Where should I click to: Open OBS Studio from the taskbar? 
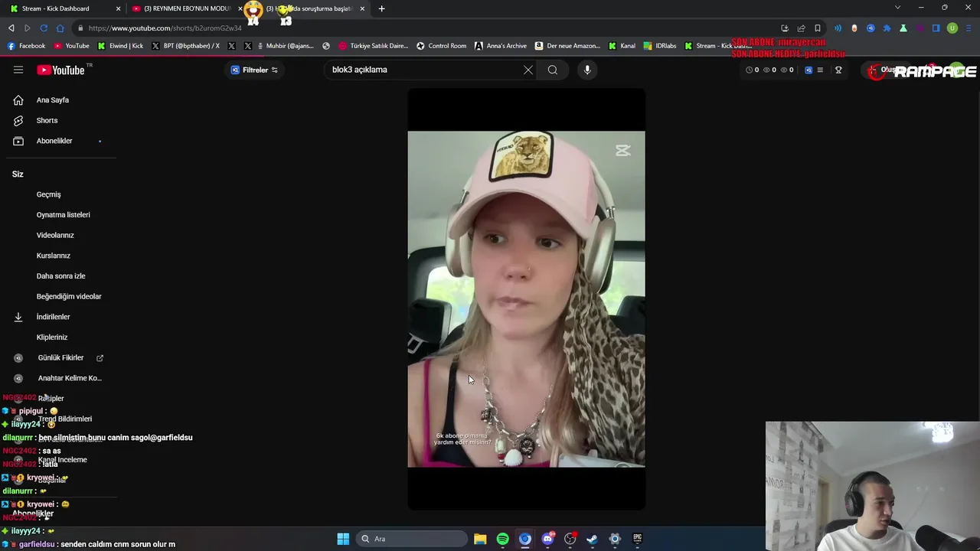tap(570, 539)
